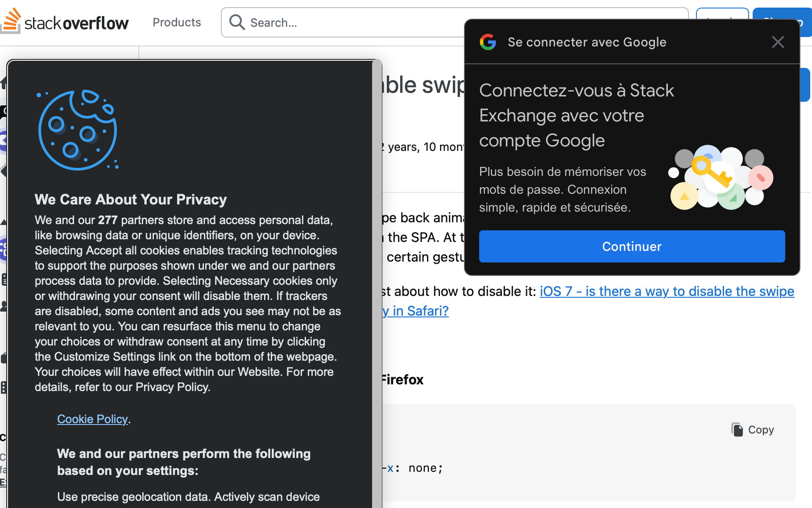
Task: Click the Firefox section heading
Action: click(x=402, y=380)
